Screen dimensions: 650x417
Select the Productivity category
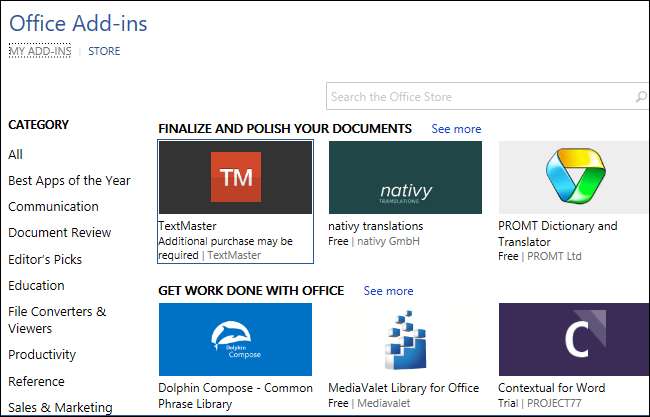[x=42, y=354]
